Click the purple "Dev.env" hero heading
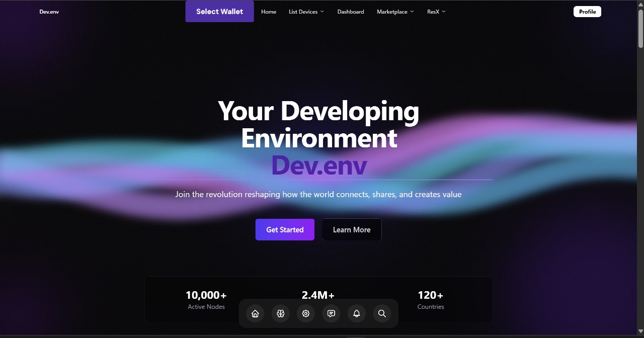This screenshot has width=644, height=338. click(x=319, y=165)
